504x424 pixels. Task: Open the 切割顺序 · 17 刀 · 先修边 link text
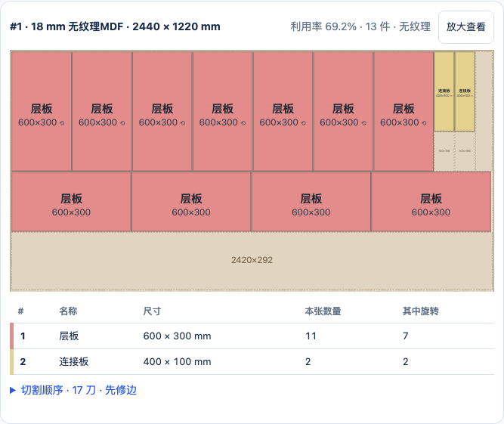(79, 390)
